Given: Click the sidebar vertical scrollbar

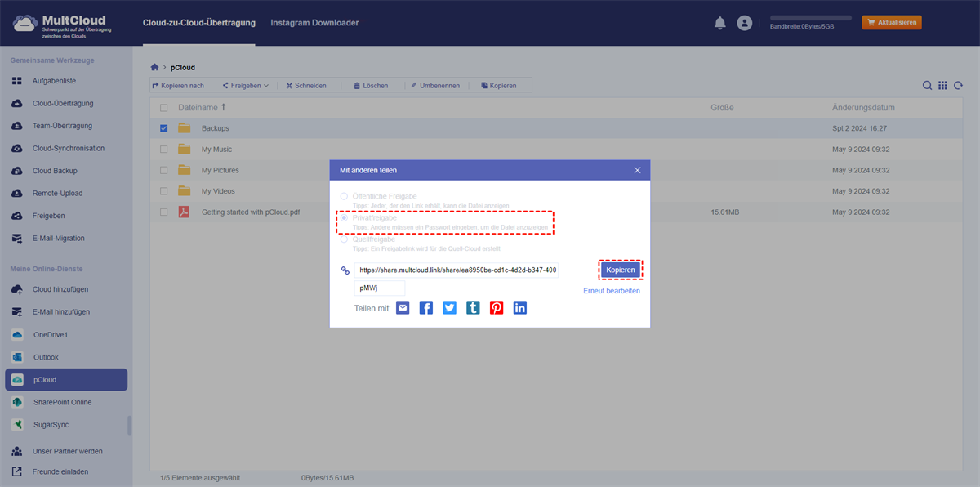Looking at the screenshot, I should pos(129,425).
